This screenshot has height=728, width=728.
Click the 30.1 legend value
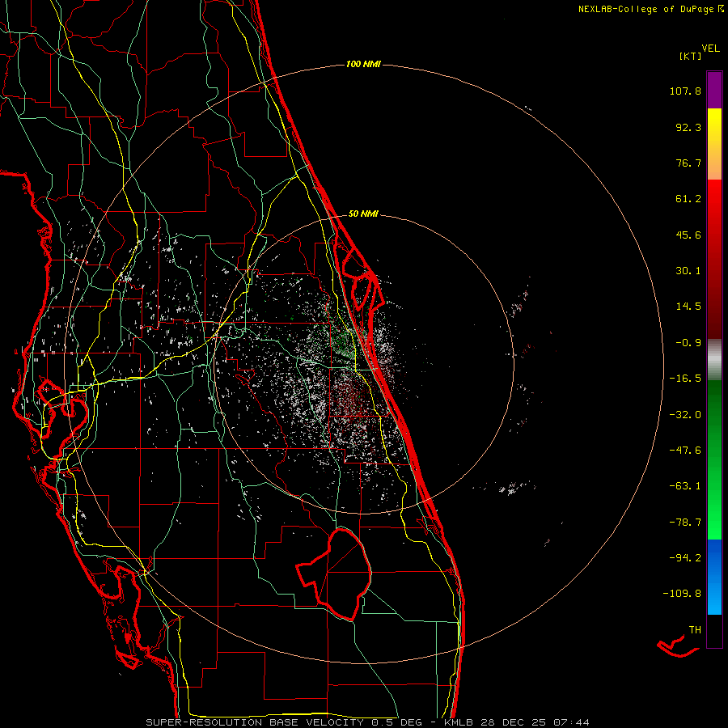(x=688, y=271)
